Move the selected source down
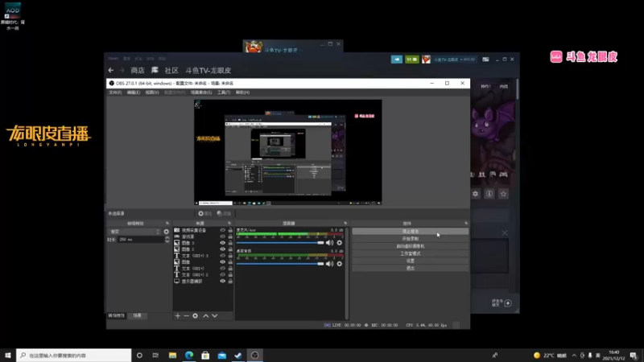Screen dimensions: 644x362 click(214, 315)
